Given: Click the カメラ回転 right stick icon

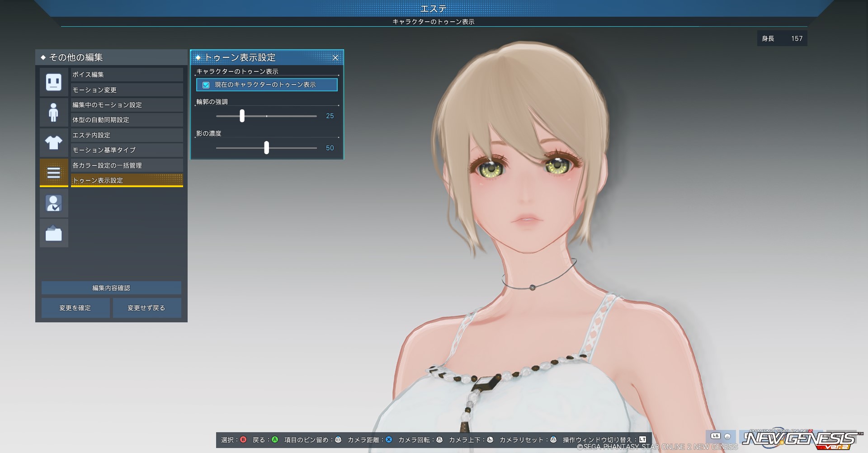Looking at the screenshot, I should tap(439, 439).
